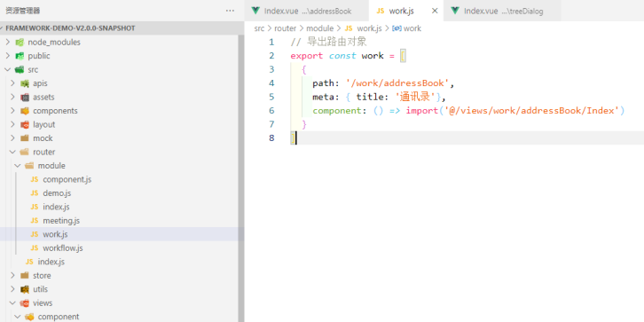Click the store folder icon

[25, 275]
